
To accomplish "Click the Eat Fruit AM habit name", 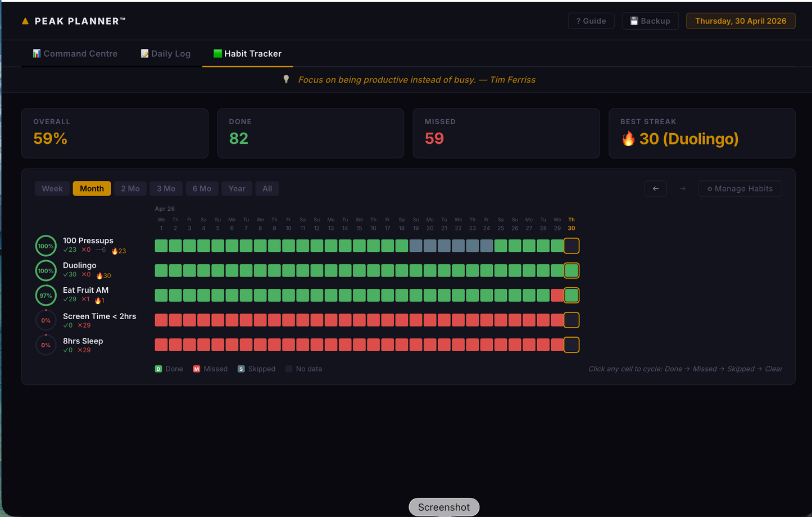I will coord(86,290).
